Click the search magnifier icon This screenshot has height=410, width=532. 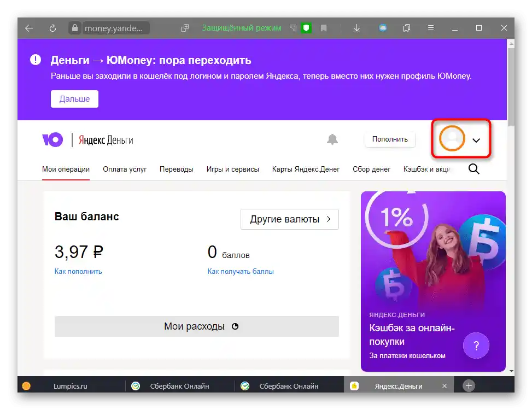[474, 169]
